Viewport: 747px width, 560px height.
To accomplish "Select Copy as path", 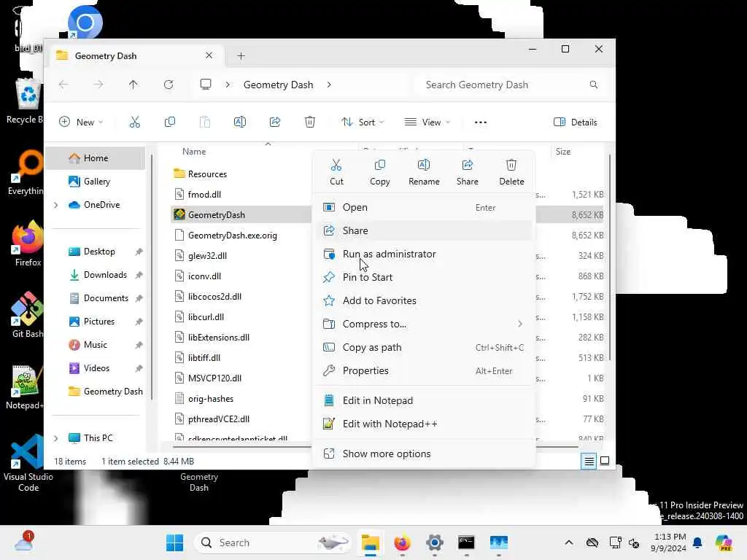I will click(424, 347).
